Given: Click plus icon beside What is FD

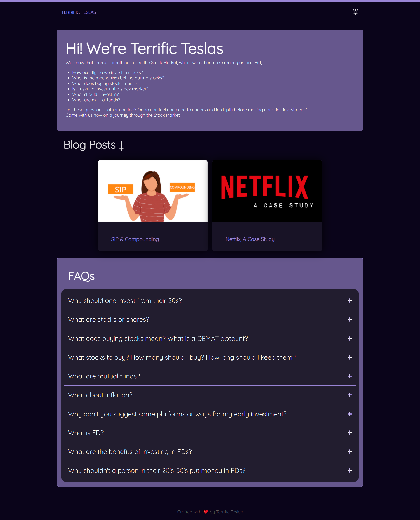Looking at the screenshot, I should [350, 433].
